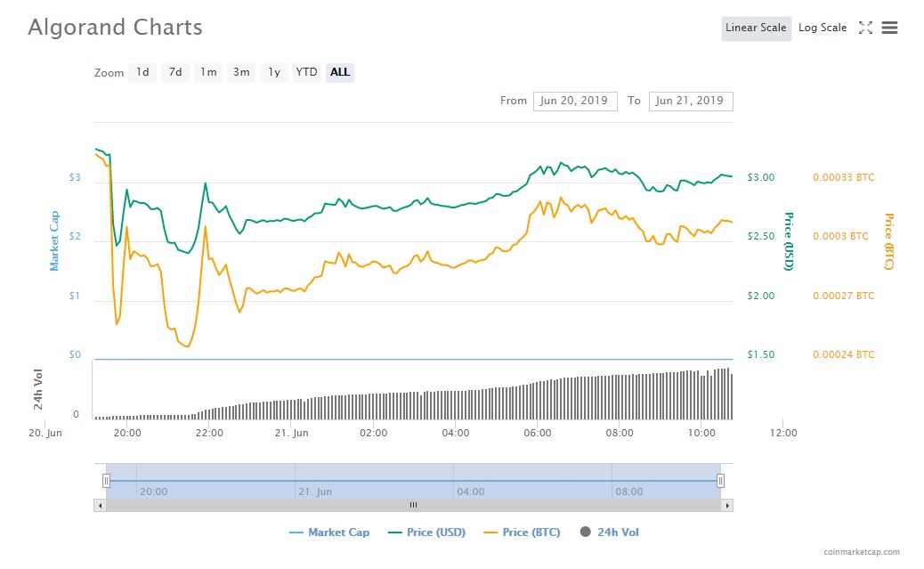924x569 pixels.
Task: Click the coinmarketcap.com credit link
Action: pos(862,552)
